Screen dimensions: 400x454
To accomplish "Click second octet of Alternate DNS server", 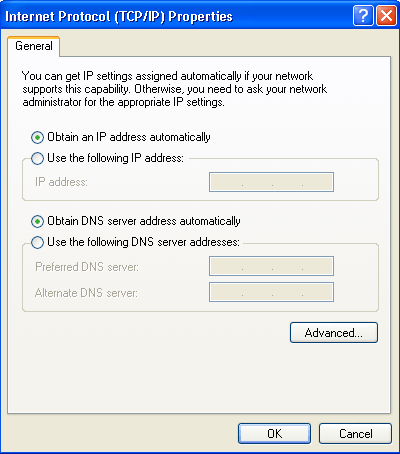I will (x=257, y=292).
